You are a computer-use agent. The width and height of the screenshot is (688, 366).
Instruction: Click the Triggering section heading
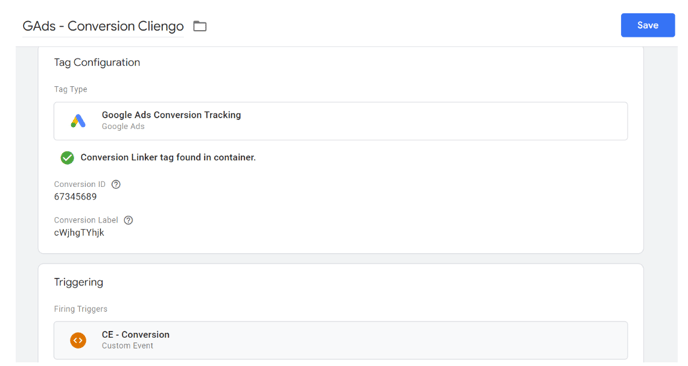[x=79, y=282]
